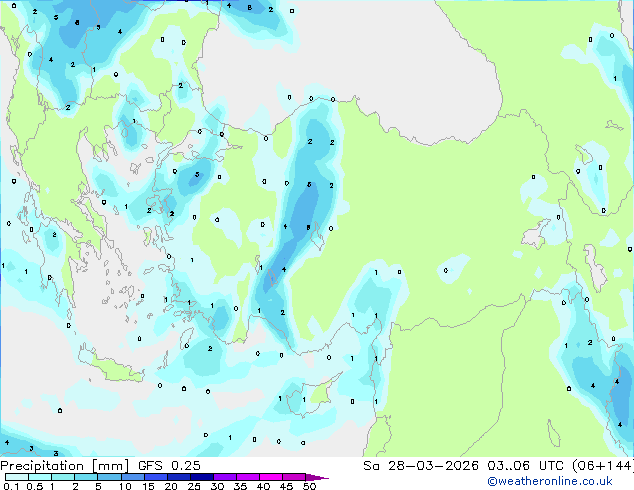Click the arrow tip beyond 50 mm
The width and height of the screenshot is (634, 490).
pos(318,477)
